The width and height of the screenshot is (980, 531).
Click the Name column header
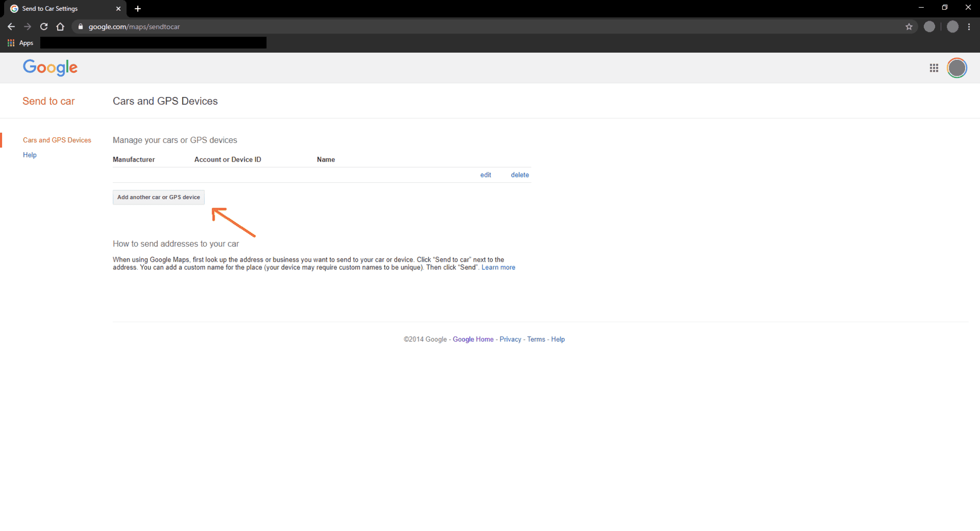point(326,160)
